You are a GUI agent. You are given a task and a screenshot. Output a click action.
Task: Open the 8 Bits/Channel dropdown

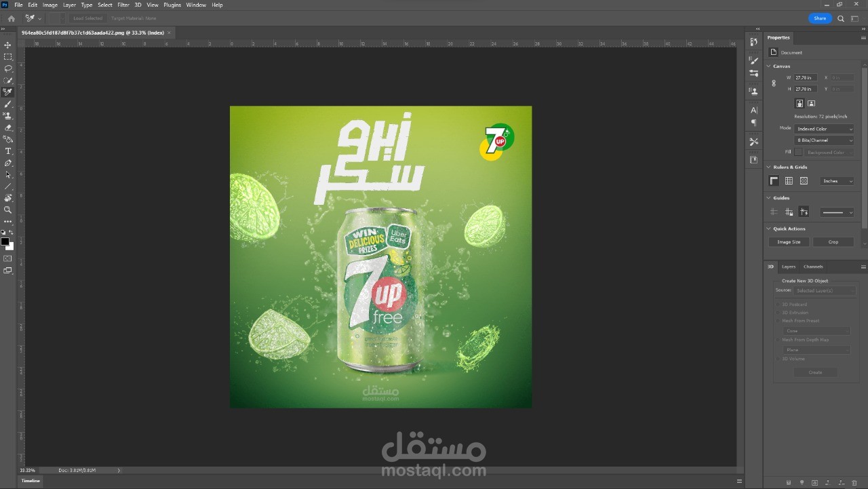(824, 140)
